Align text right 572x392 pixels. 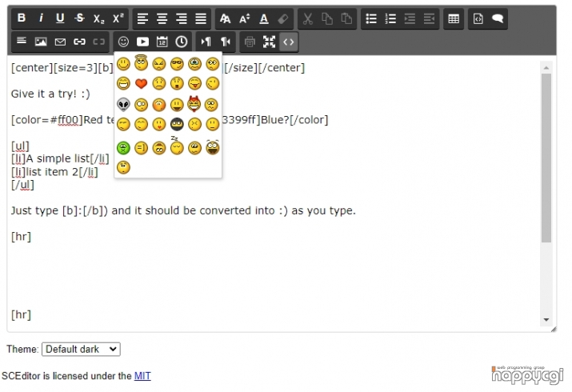[x=182, y=18]
